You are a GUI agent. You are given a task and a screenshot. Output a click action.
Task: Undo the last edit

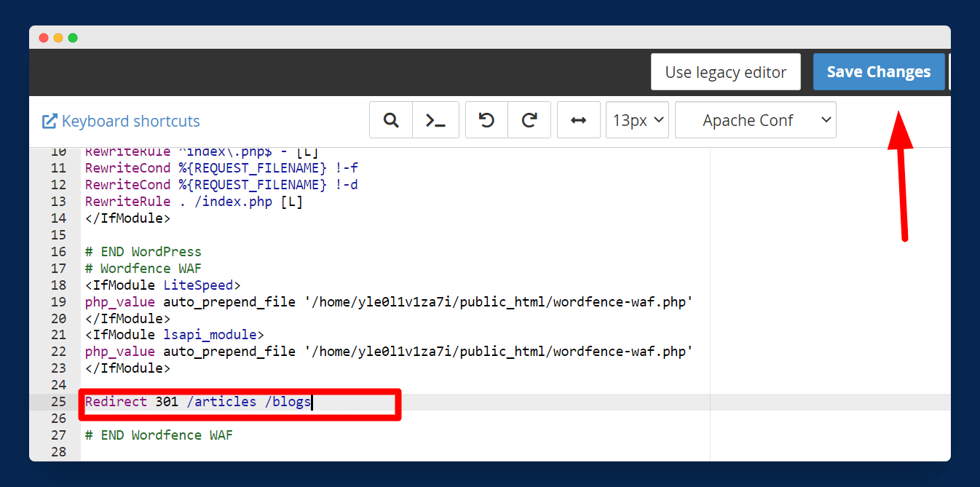[486, 120]
